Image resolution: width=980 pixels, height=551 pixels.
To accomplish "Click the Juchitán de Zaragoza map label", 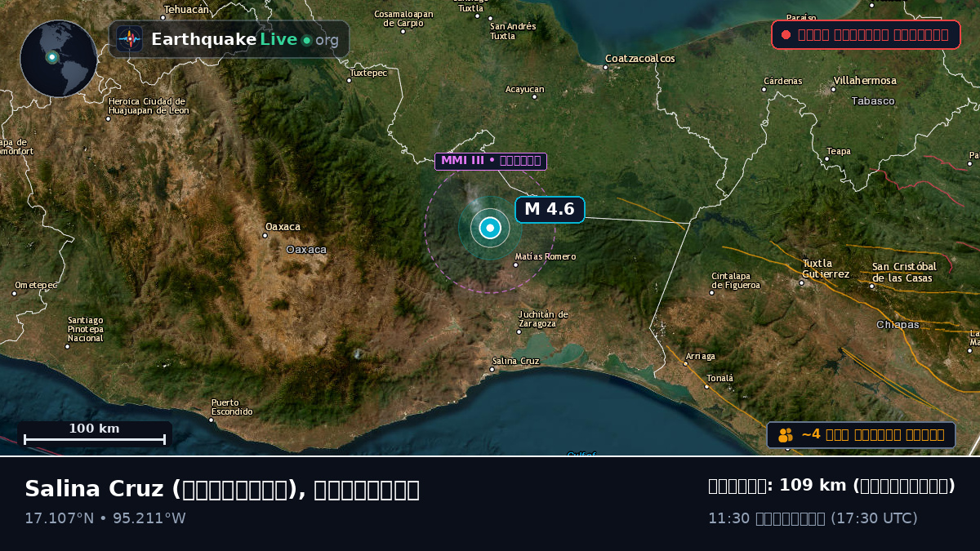I will (543, 318).
